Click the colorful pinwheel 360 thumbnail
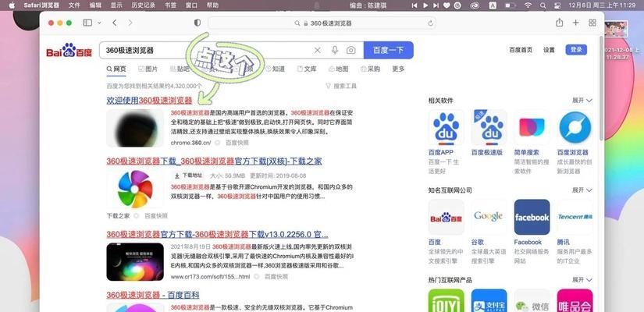Viewport: 644px width, 312px height. click(x=135, y=189)
